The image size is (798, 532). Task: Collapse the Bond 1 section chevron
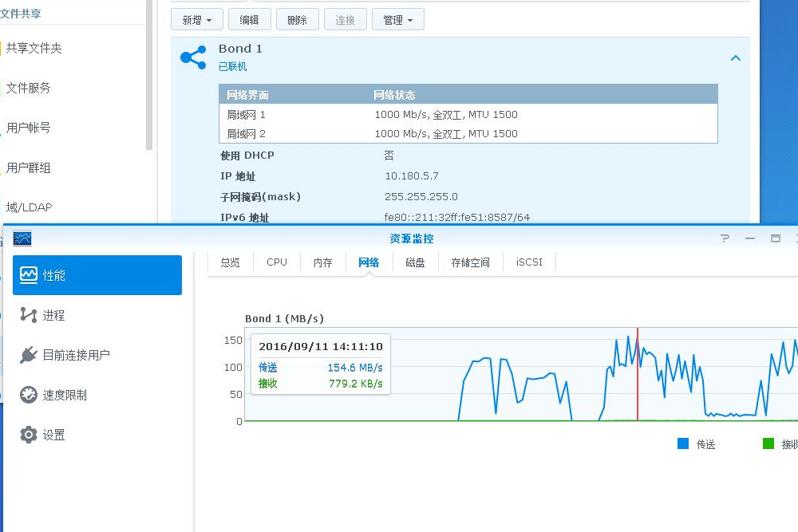click(736, 57)
